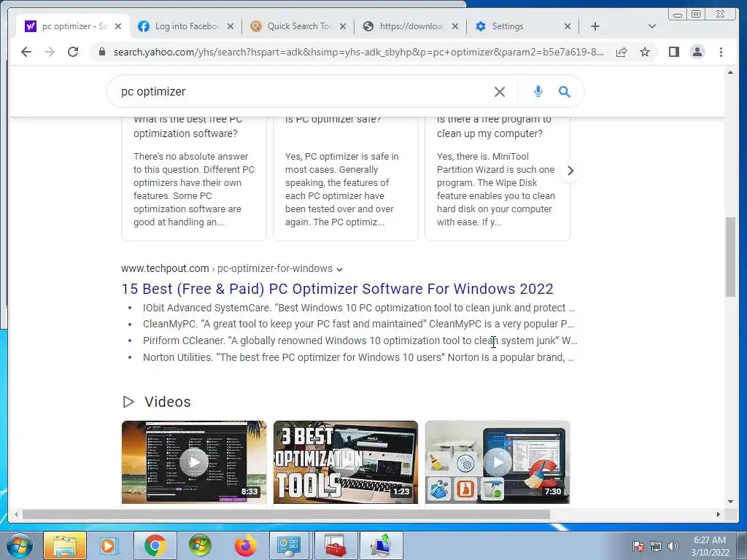Open the system clock showing 6:27 AM
The width and height of the screenshot is (747, 560).
coord(710,546)
